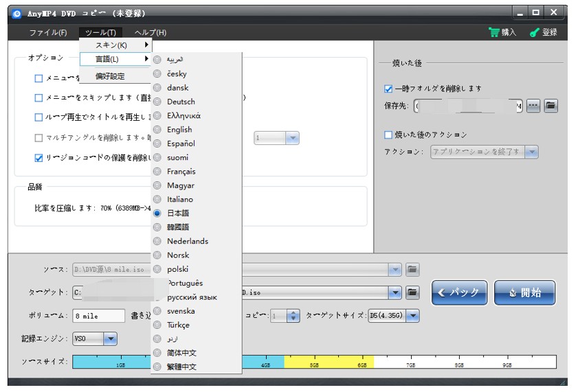Image resolution: width=578 pixels, height=392 pixels.
Task: Click the green key 登録 icon
Action: pyautogui.click(x=534, y=32)
